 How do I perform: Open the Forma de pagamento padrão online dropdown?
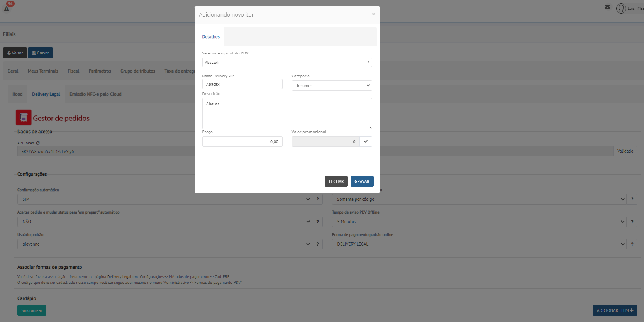pyautogui.click(x=479, y=244)
